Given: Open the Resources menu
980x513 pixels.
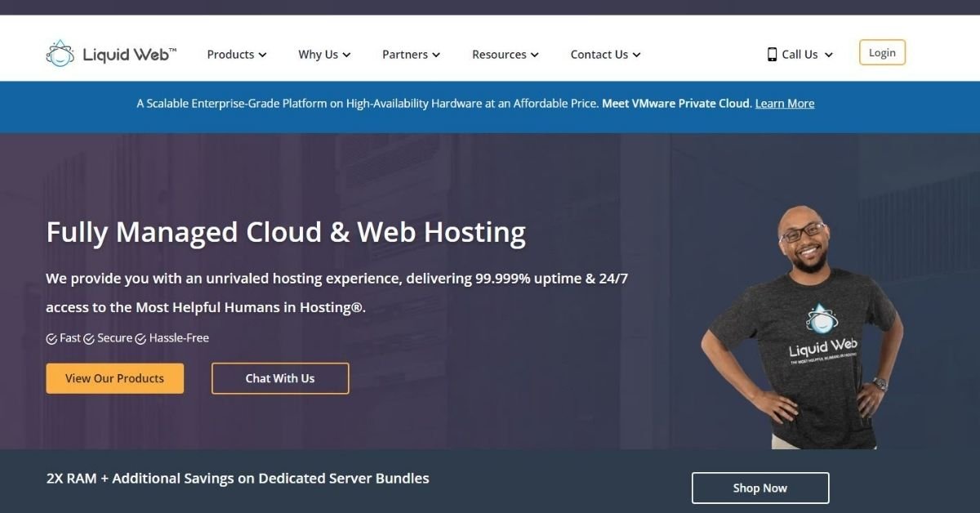Looking at the screenshot, I should pyautogui.click(x=506, y=55).
